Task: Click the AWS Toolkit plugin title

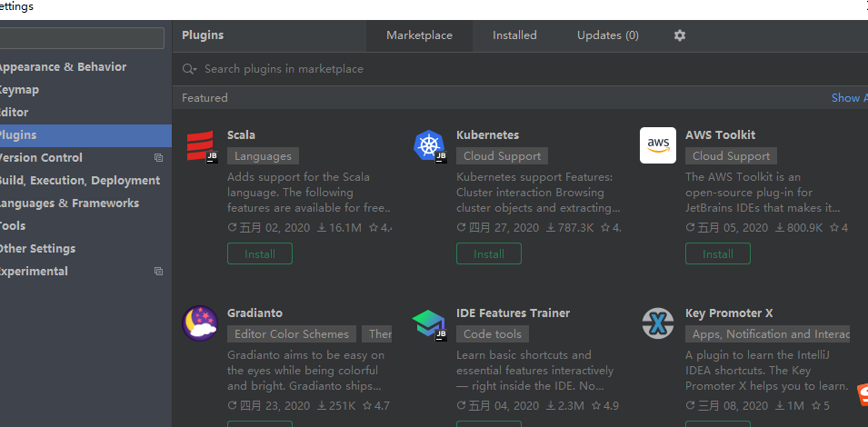Action: point(720,135)
